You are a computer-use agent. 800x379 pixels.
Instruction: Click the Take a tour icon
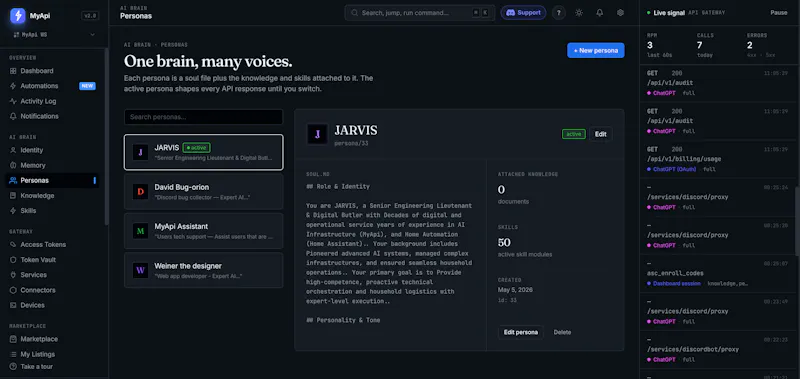13,367
